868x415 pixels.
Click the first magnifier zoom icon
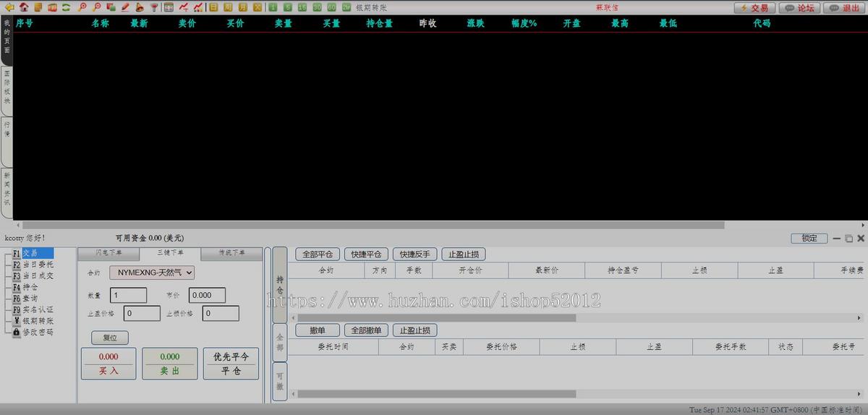pos(82,7)
